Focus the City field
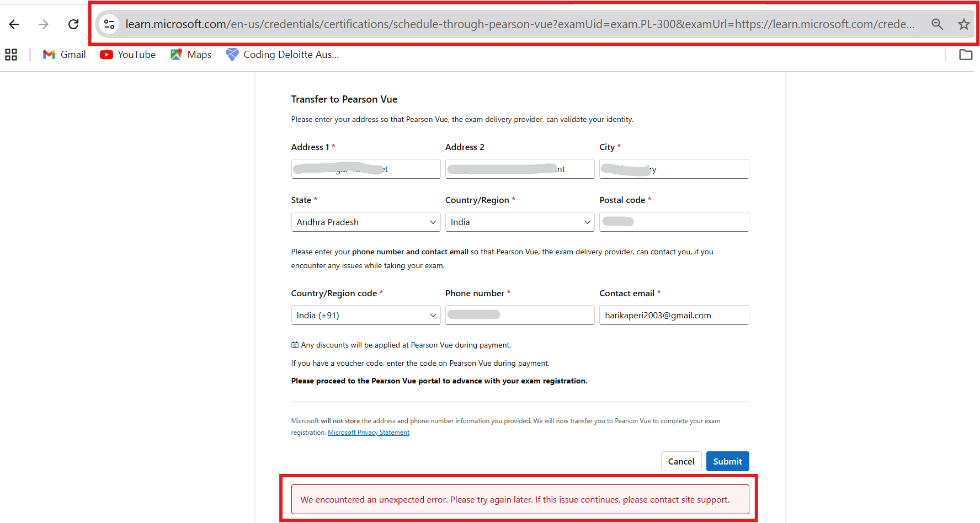980x523 pixels. point(674,169)
